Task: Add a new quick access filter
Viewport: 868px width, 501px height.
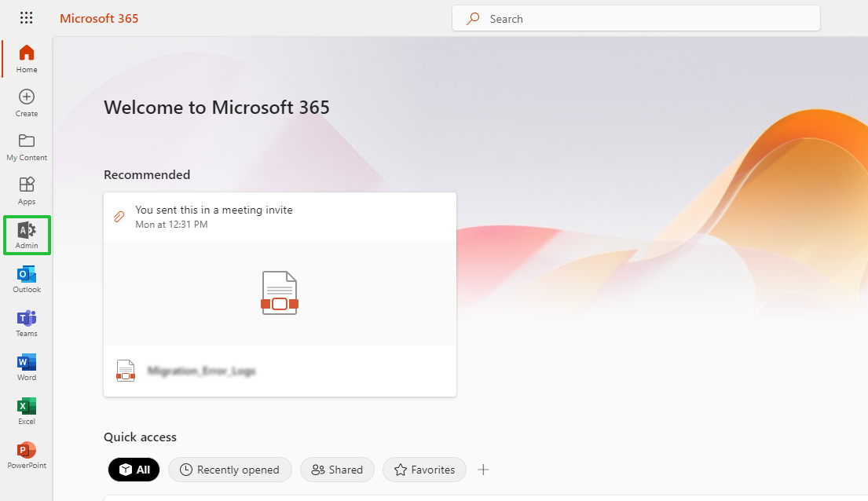Action: coord(483,470)
